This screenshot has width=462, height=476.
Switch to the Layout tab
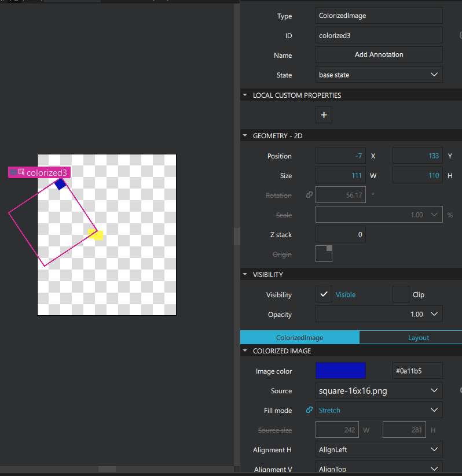(x=418, y=338)
